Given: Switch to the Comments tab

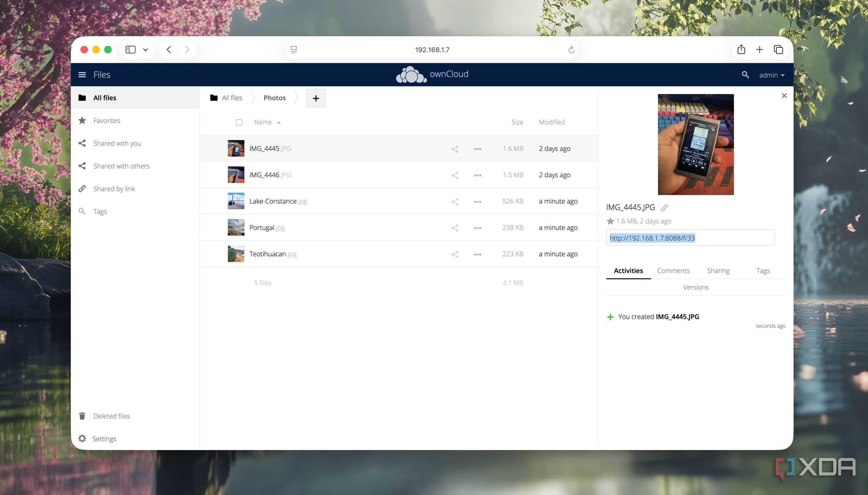Looking at the screenshot, I should (x=673, y=271).
